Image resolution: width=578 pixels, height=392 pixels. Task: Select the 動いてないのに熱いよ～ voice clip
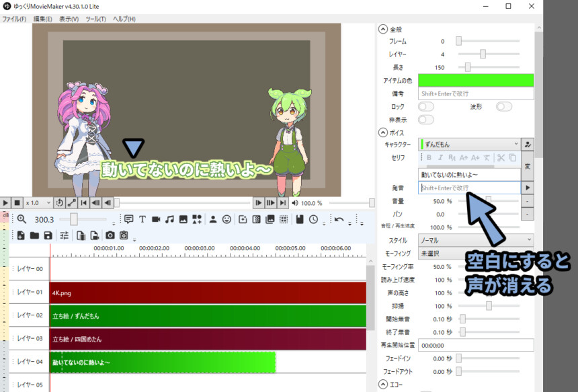163,362
